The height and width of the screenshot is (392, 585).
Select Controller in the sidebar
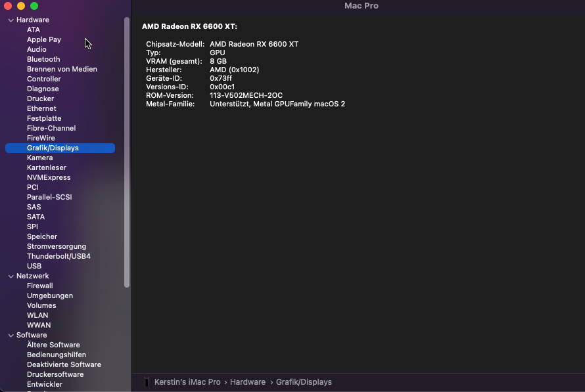pyautogui.click(x=43, y=79)
